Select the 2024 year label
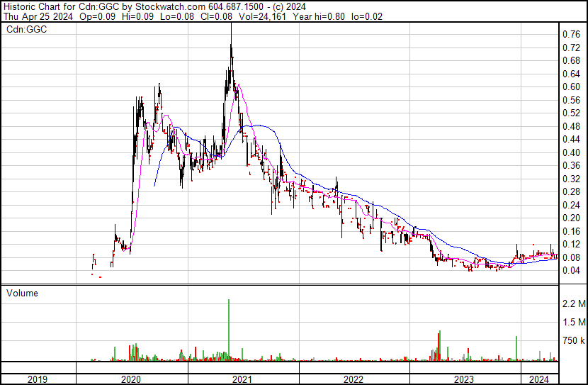Viewport: 588px width, 385px height. click(539, 379)
